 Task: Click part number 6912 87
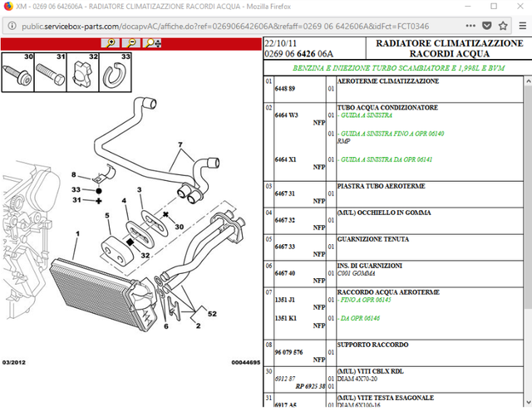click(x=284, y=379)
